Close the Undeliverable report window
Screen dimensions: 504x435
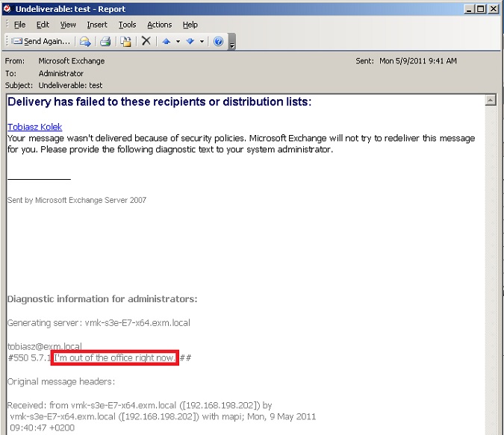click(x=493, y=9)
